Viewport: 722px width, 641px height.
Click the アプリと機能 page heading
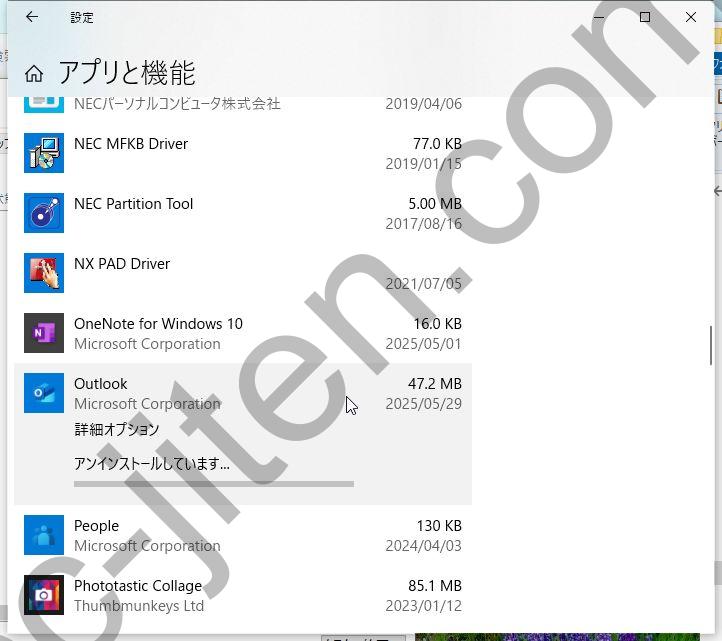point(126,73)
